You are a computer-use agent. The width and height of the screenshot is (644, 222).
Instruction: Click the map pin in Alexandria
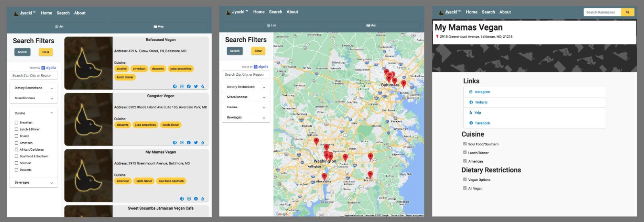point(324,176)
